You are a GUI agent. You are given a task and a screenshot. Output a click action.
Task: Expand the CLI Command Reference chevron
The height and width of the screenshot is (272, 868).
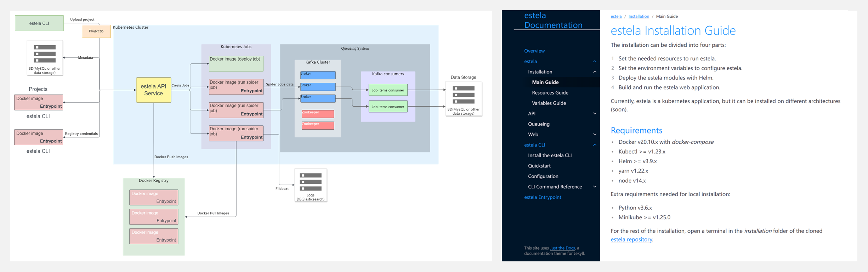[595, 187]
